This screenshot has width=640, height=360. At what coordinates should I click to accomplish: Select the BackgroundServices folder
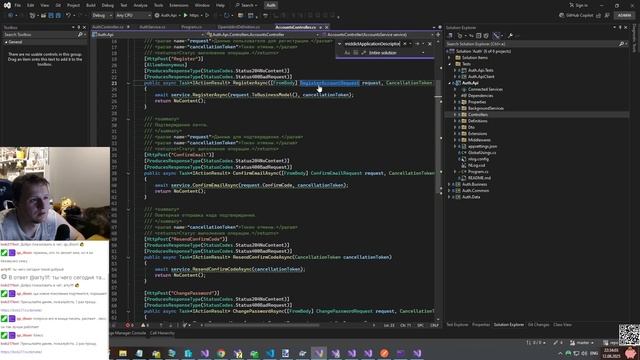pyautogui.click(x=486, y=108)
